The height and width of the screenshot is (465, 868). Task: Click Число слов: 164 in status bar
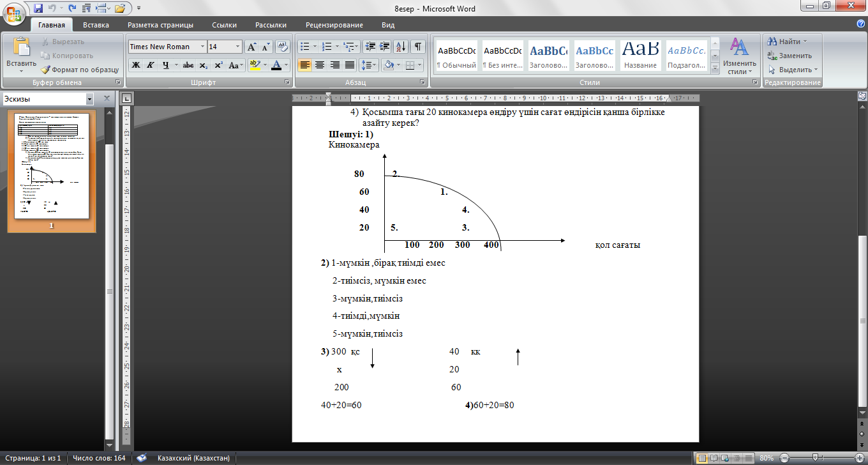[99, 458]
